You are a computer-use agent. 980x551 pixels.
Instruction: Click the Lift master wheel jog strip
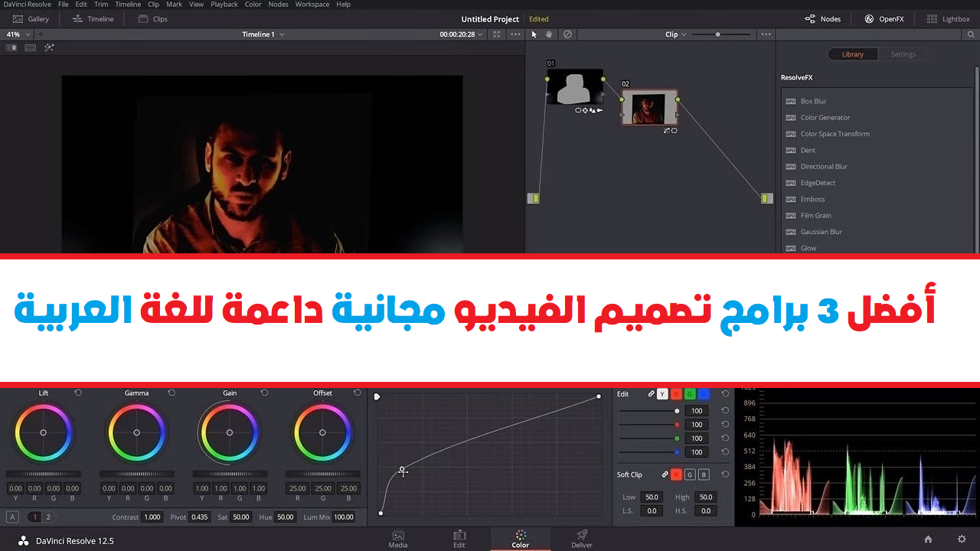(43, 474)
